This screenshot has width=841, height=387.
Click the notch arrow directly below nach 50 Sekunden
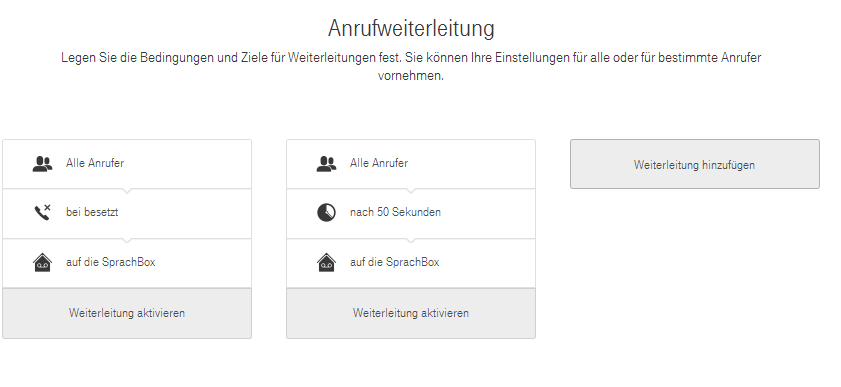click(x=411, y=240)
